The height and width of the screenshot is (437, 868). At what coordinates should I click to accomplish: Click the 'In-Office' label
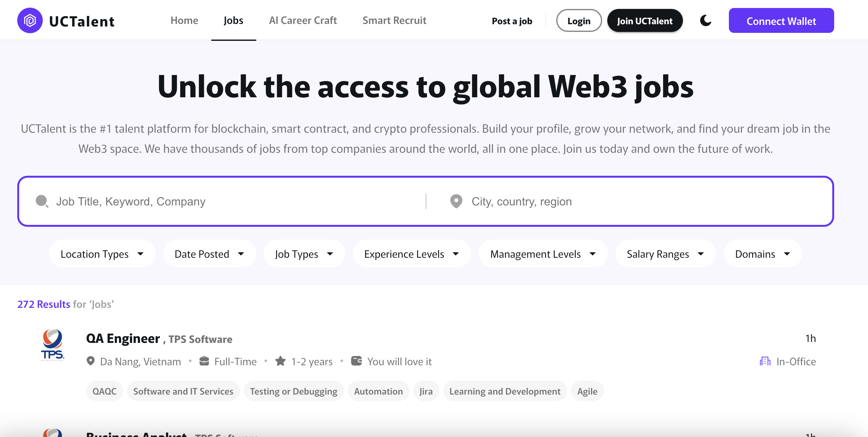tap(796, 361)
